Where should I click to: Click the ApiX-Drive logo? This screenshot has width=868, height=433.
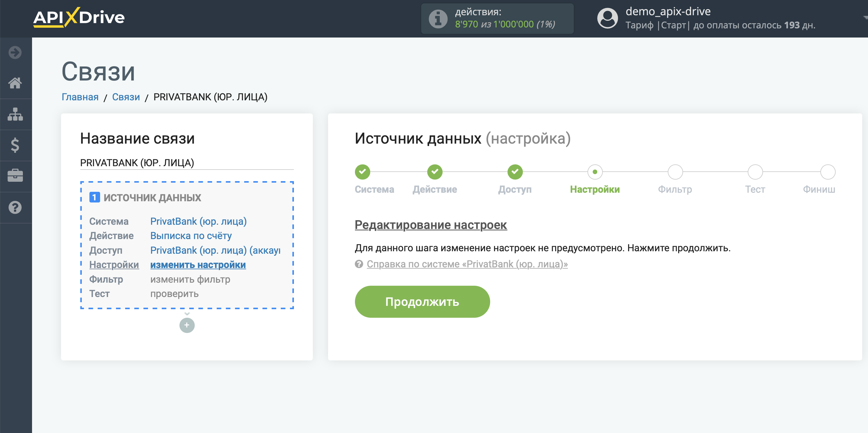coord(79,17)
